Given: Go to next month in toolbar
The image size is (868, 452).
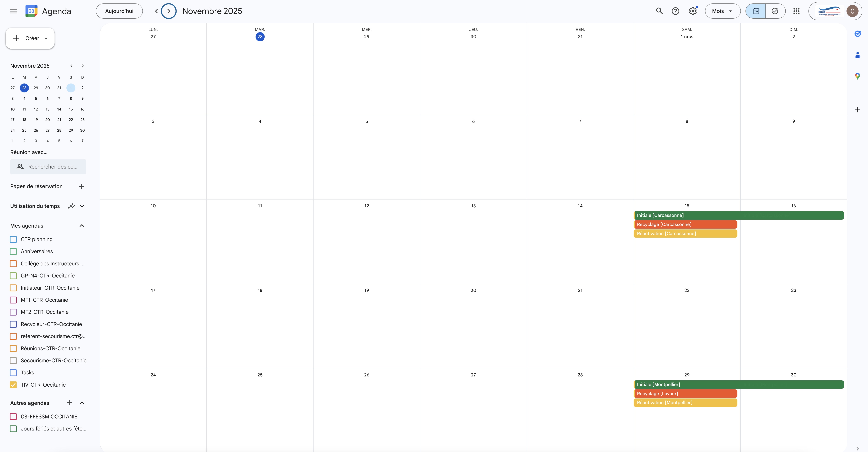Looking at the screenshot, I should coord(168,11).
